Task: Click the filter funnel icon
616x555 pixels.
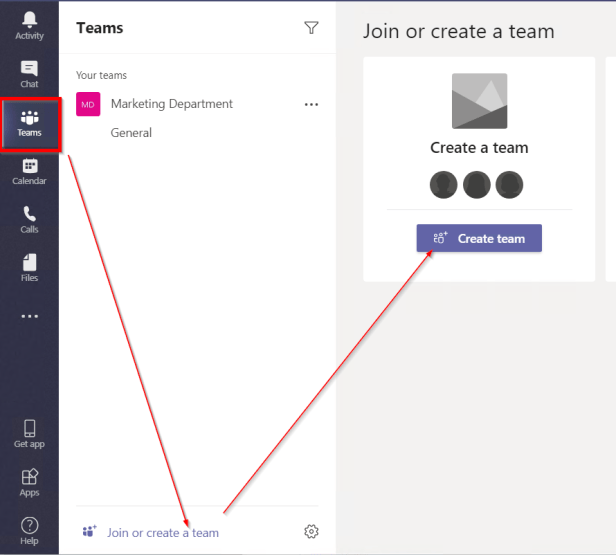Action: coord(311,28)
